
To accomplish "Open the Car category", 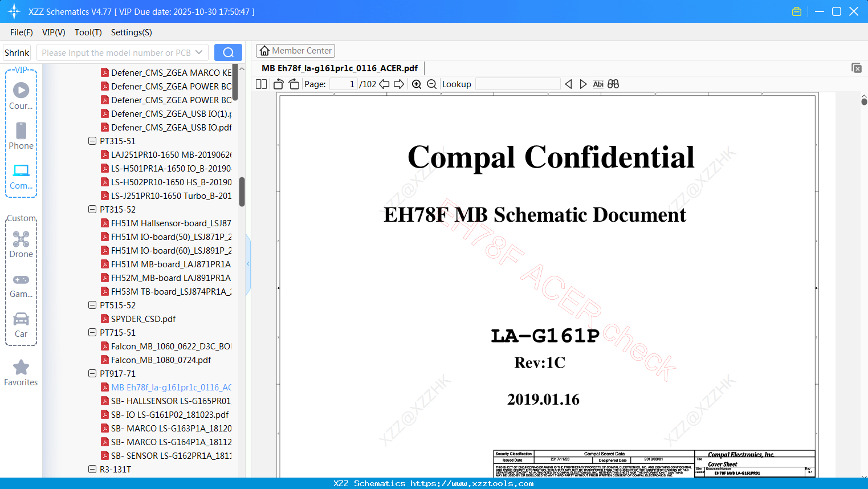I will [21, 325].
